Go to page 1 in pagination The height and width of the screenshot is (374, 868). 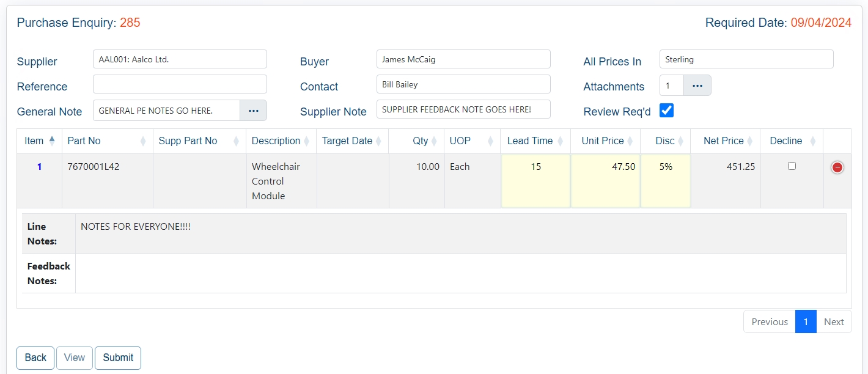pyautogui.click(x=805, y=321)
